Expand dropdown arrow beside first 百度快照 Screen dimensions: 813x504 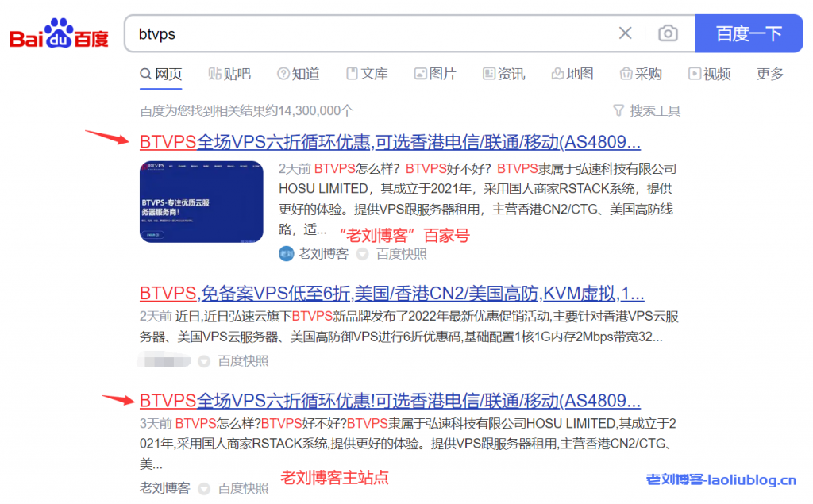[362, 254]
